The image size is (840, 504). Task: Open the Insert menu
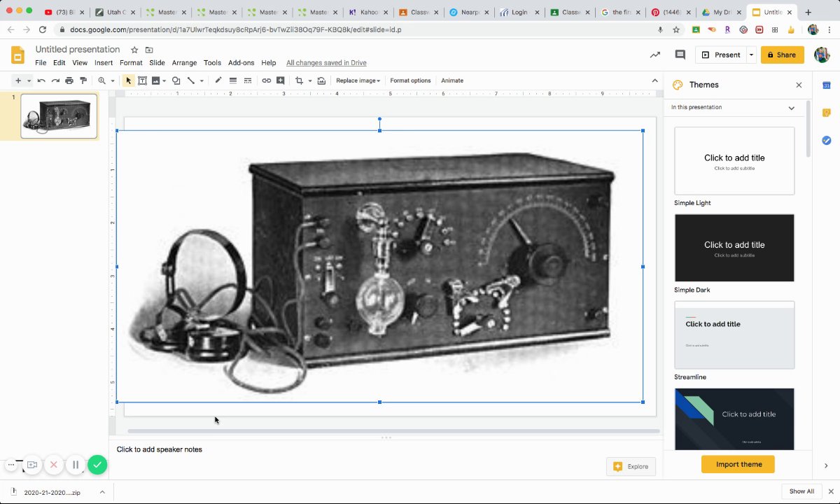tap(104, 63)
